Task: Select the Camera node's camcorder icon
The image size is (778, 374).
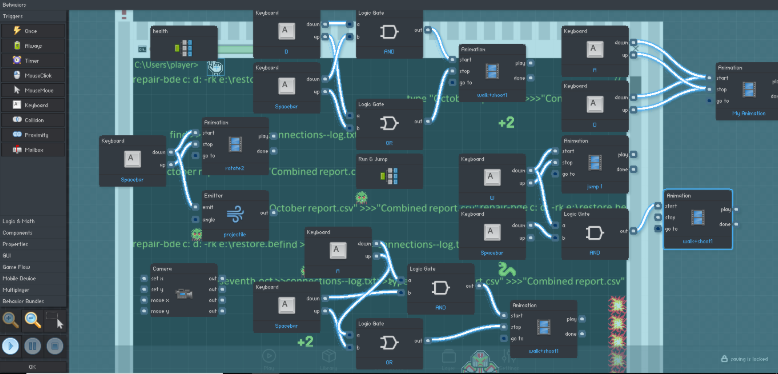Action: pyautogui.click(x=184, y=295)
